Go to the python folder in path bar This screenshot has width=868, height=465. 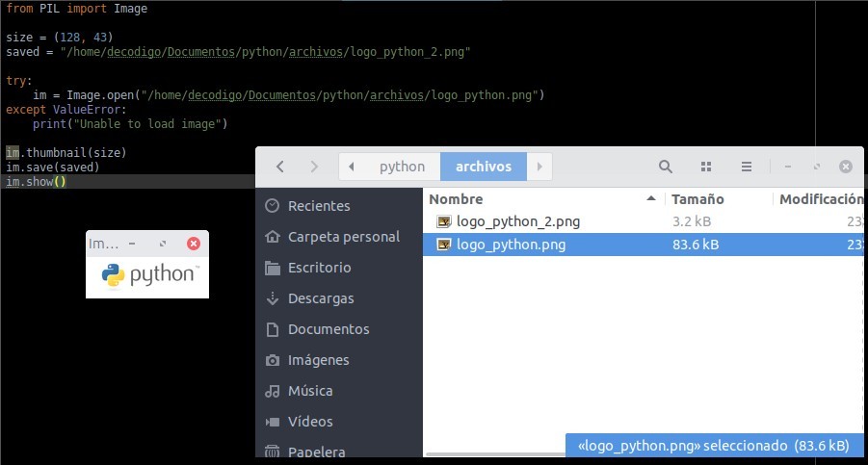pyautogui.click(x=402, y=167)
